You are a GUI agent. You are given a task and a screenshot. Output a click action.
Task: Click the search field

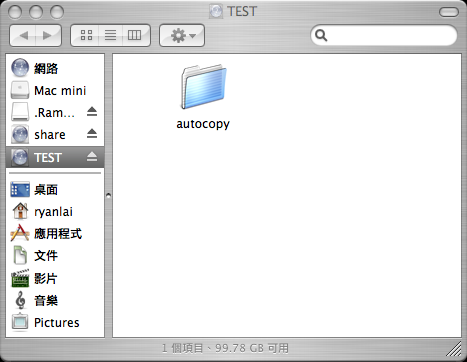(384, 35)
